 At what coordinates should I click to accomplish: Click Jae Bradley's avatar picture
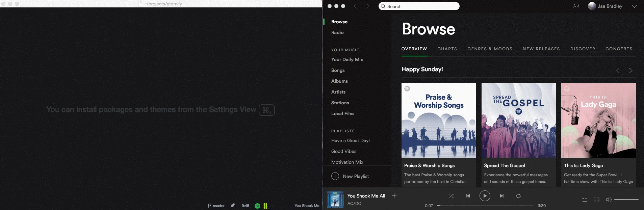pyautogui.click(x=592, y=6)
